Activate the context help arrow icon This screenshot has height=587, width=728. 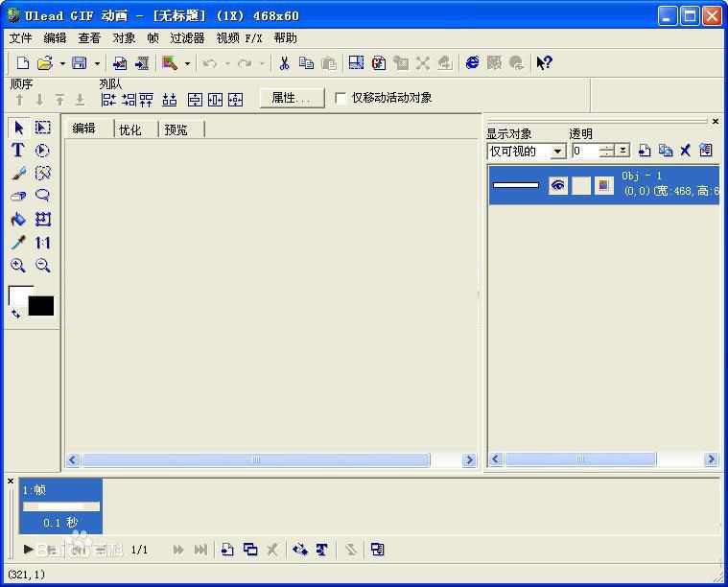tap(544, 62)
